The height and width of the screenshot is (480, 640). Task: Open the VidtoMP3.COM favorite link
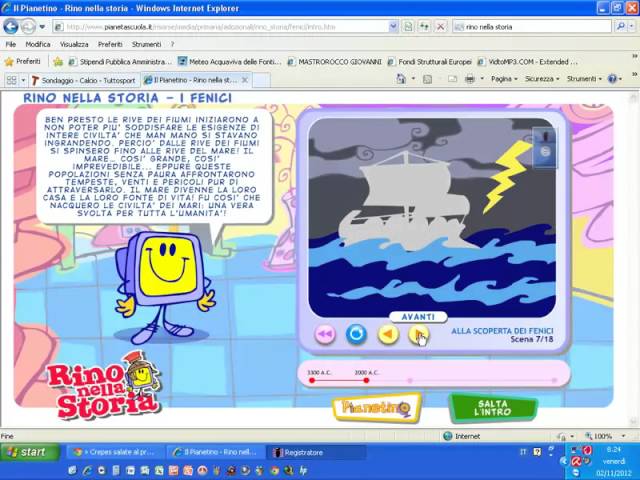click(x=527, y=62)
